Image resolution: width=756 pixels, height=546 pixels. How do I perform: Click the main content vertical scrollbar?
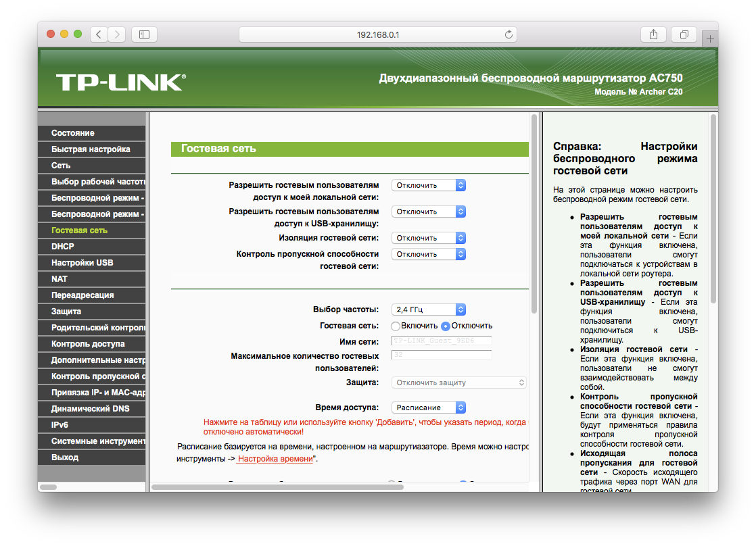pos(534,214)
